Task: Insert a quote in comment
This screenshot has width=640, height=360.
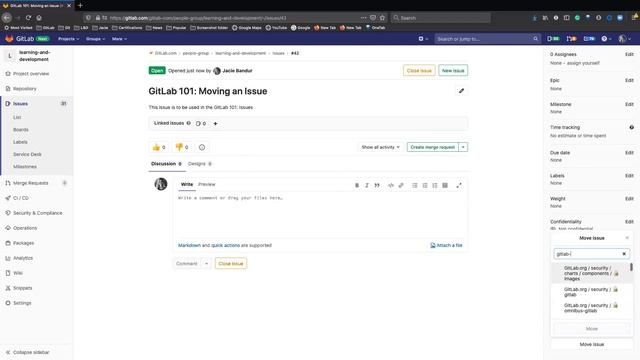Action: coord(377,185)
